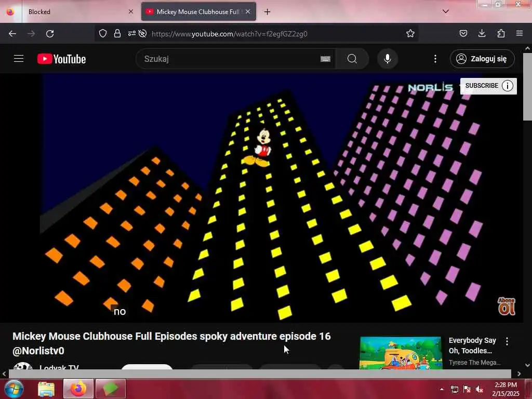532x399 pixels.
Task: Open the Firefox extensions menu
Action: click(x=501, y=33)
